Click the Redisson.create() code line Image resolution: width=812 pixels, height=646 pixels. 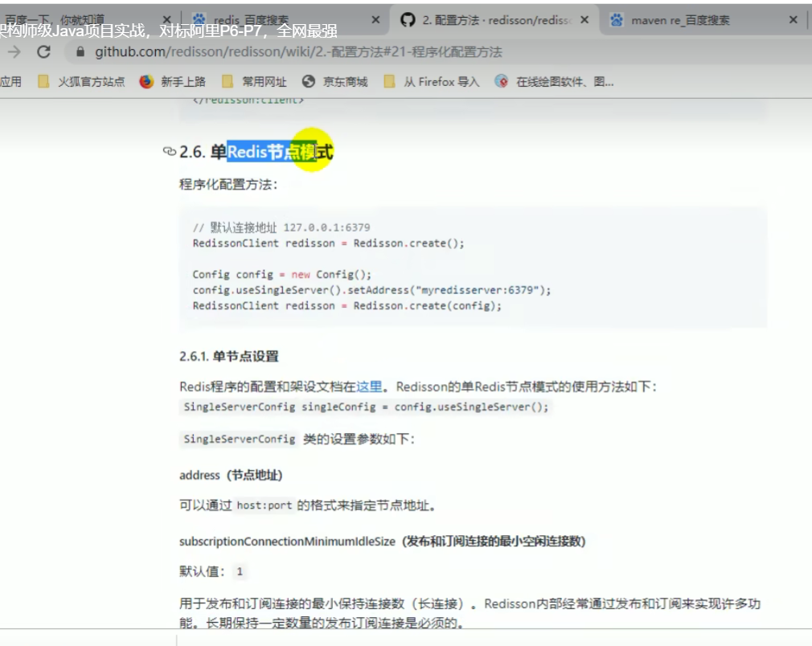328,243
